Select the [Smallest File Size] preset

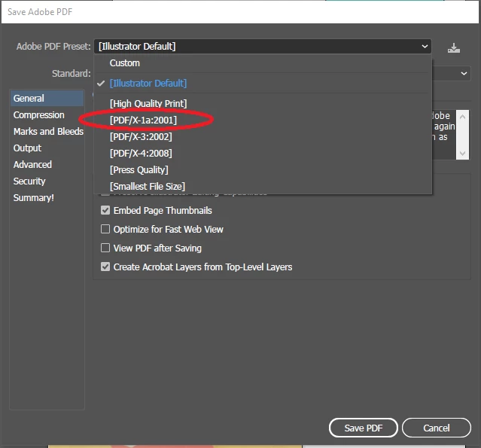point(263,186)
